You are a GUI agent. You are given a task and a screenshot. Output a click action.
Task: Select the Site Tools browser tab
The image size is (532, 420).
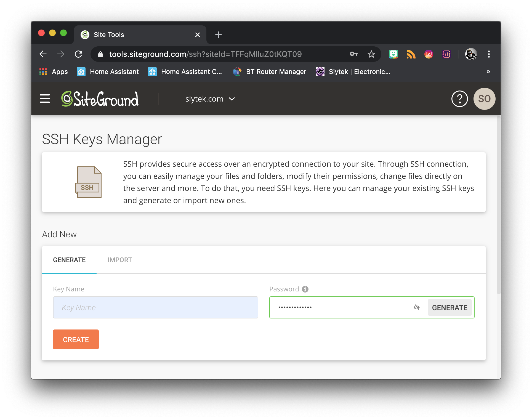click(140, 35)
